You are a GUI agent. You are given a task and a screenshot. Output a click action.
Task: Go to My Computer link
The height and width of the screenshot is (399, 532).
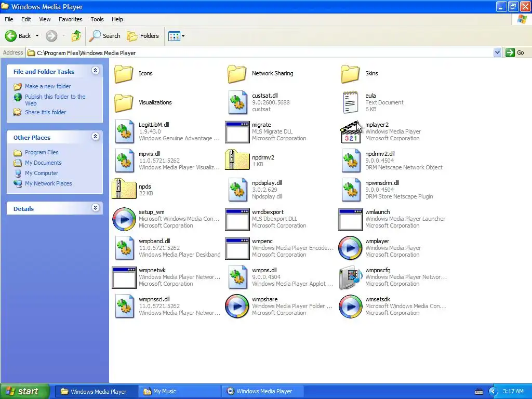(x=42, y=173)
